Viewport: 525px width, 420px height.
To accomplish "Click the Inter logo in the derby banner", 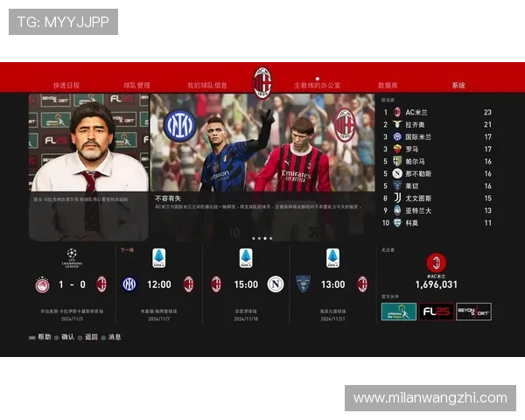I will click(x=179, y=126).
